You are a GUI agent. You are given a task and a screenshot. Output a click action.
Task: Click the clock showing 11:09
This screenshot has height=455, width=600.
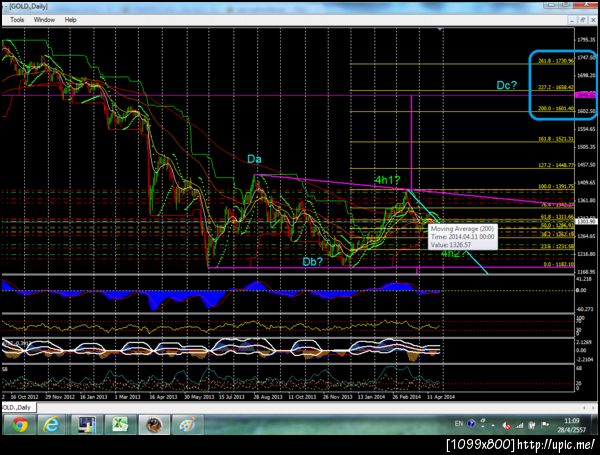click(x=571, y=425)
